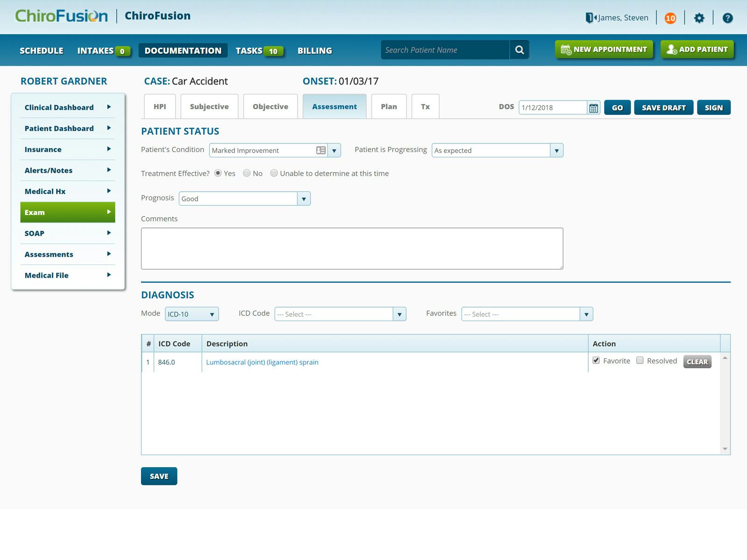Click the SAVE DRAFT button

[x=663, y=107]
